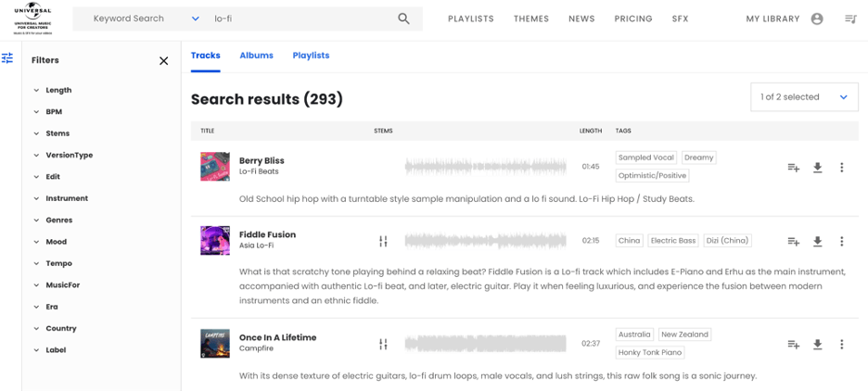Screen dimensions: 868x391
Task: Go to the Universal Music home logo
Action: tap(32, 19)
